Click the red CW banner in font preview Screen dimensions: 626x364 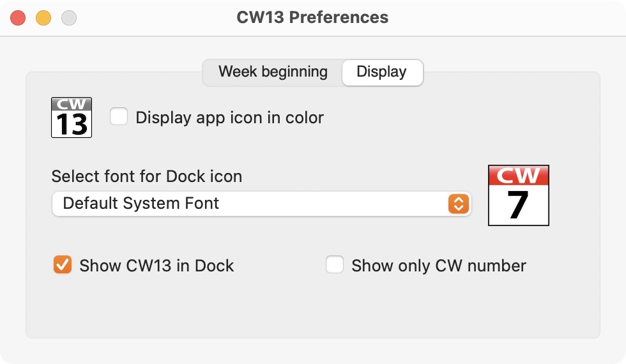519,175
